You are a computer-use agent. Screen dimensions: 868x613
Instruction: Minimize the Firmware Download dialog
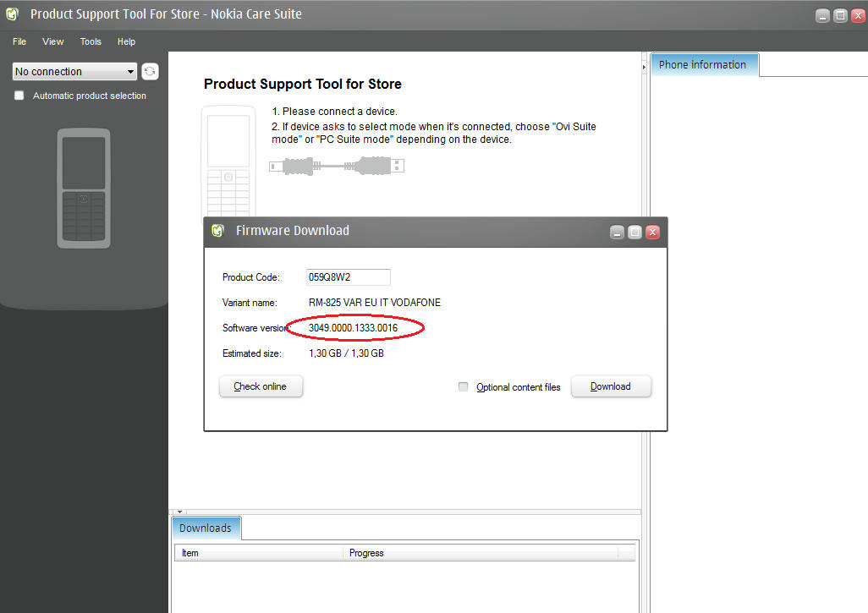[618, 232]
